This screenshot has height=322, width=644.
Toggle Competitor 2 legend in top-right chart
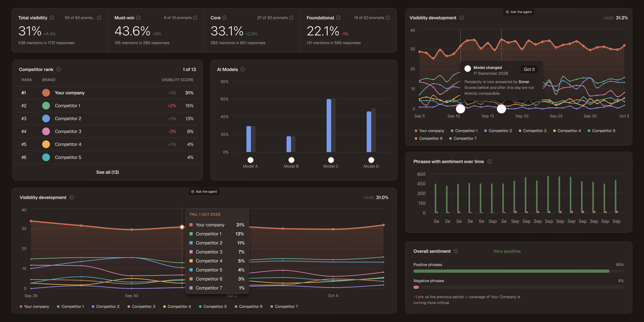pyautogui.click(x=498, y=131)
